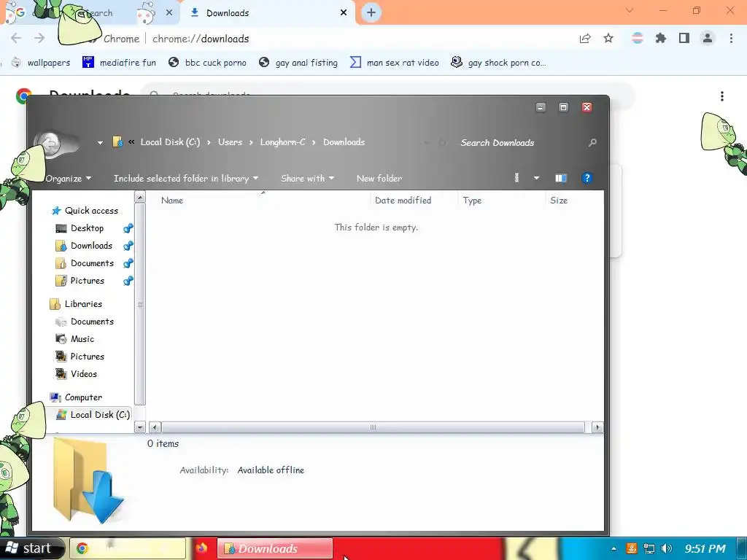Open Documents under Quick access
The width and height of the screenshot is (747, 560).
coord(85,263)
